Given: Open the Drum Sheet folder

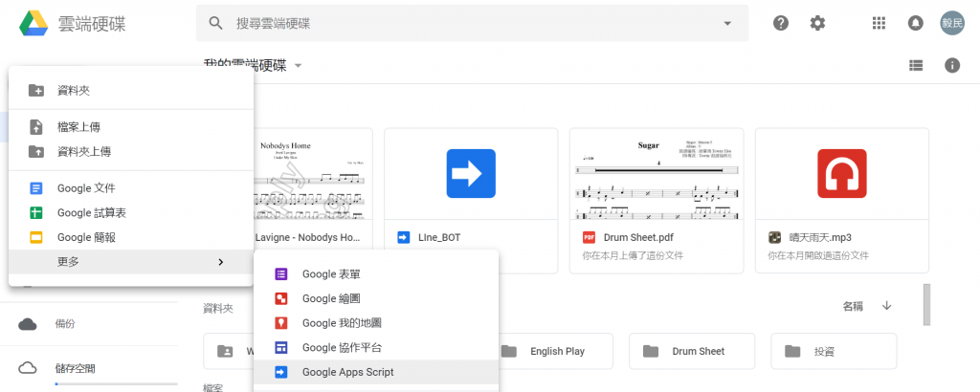Looking at the screenshot, I should click(692, 352).
